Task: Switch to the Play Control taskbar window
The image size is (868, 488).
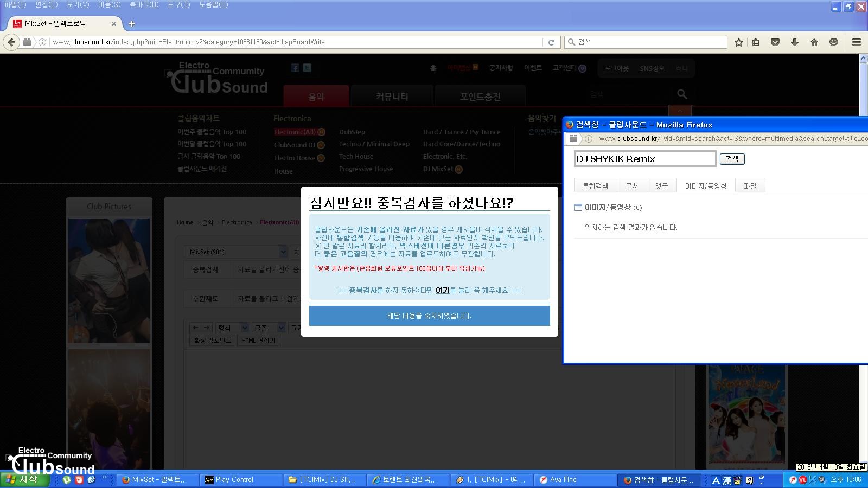Action: 241,480
